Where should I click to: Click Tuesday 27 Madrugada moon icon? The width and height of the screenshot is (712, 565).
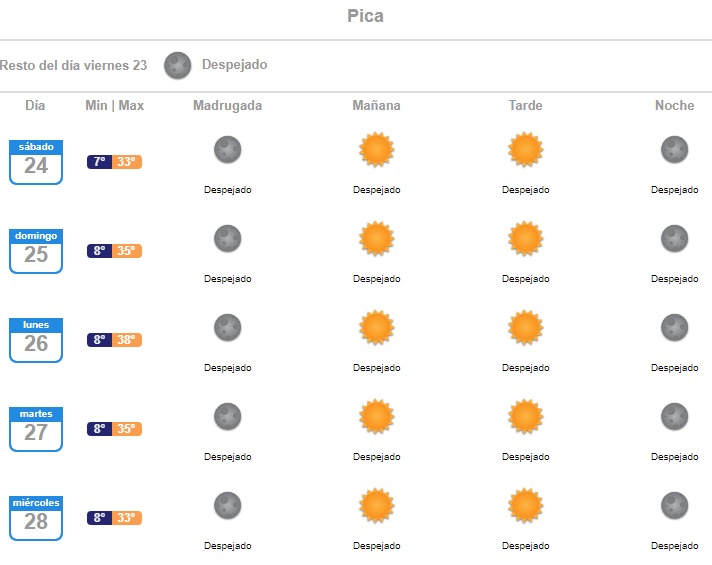pos(228,416)
